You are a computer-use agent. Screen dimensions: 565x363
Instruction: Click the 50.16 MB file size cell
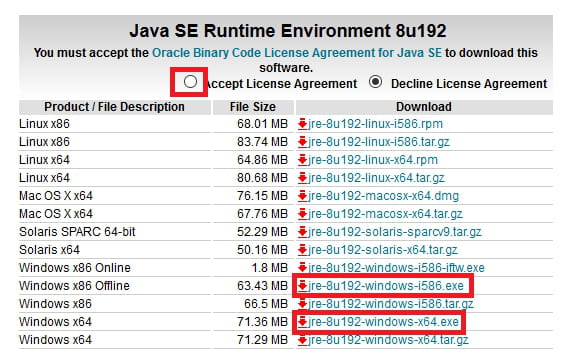pyautogui.click(x=262, y=250)
